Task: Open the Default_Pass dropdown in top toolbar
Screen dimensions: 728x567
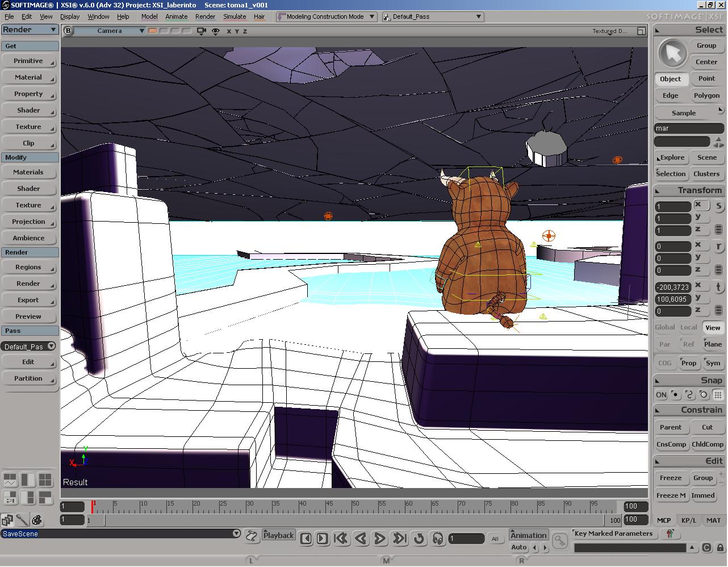Action: point(433,16)
